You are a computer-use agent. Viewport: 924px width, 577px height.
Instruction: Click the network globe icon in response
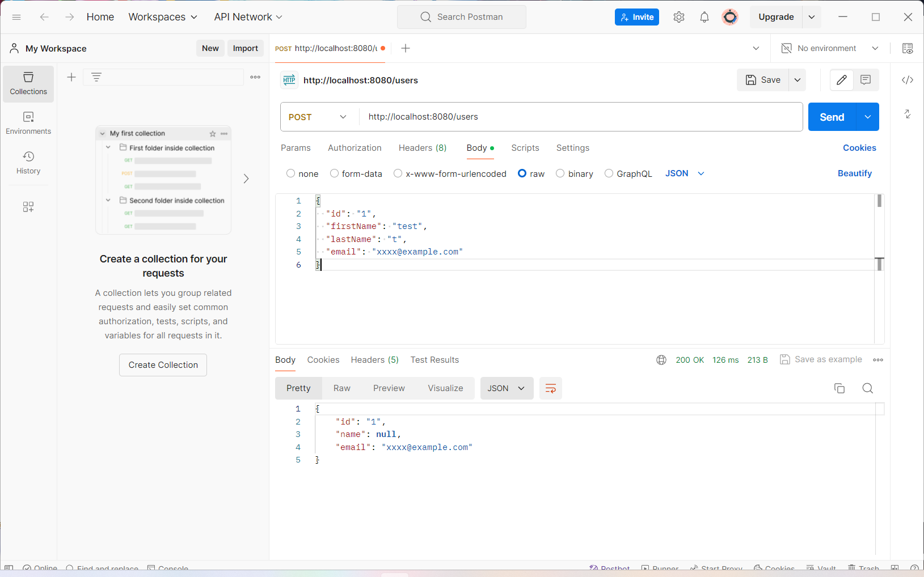pos(661,360)
